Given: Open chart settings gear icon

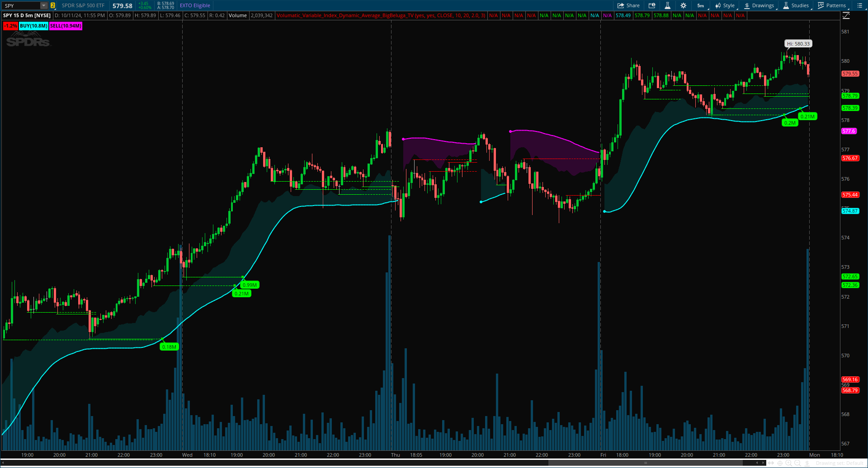Looking at the screenshot, I should (x=683, y=5).
